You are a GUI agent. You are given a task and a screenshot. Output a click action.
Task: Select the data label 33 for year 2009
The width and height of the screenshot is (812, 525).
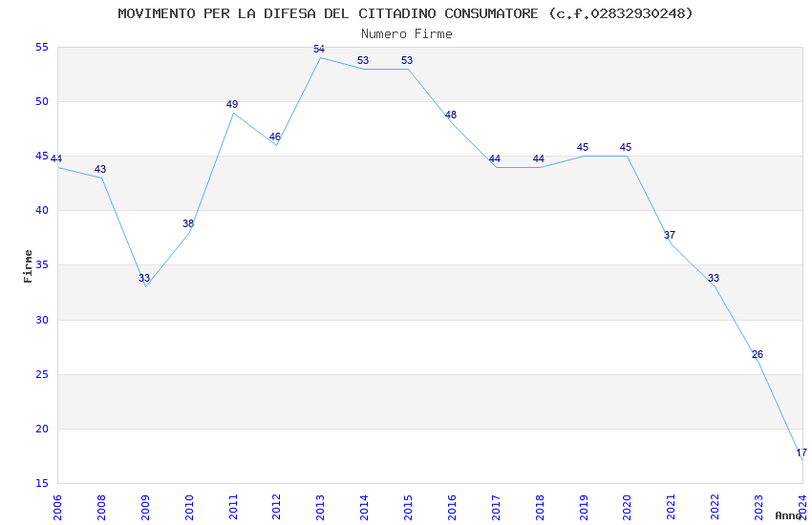click(x=144, y=279)
